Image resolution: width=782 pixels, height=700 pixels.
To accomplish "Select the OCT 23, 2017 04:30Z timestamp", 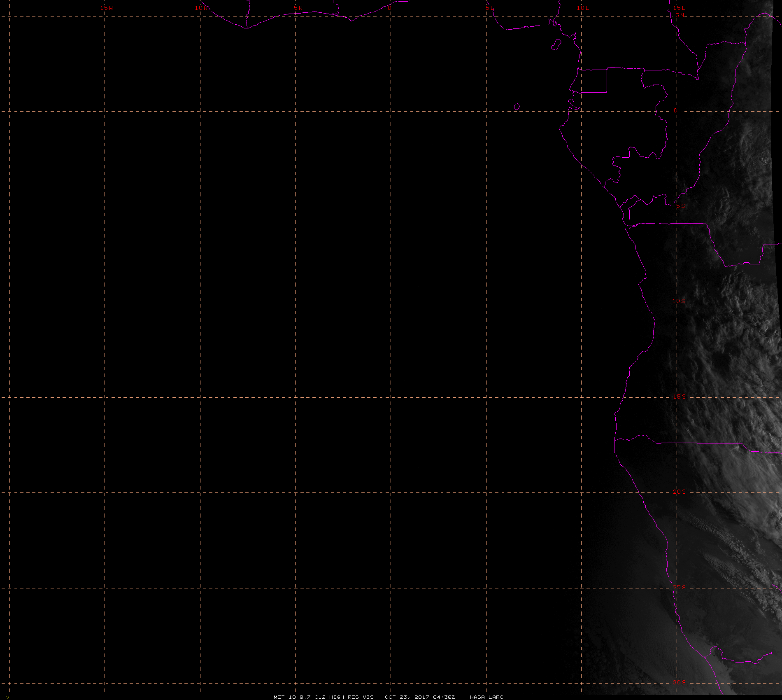I will (x=420, y=697).
